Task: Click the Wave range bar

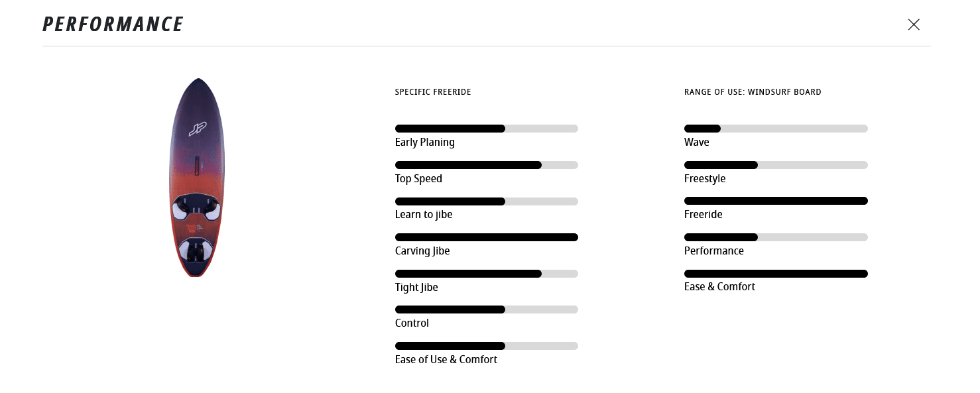Action: click(x=776, y=129)
